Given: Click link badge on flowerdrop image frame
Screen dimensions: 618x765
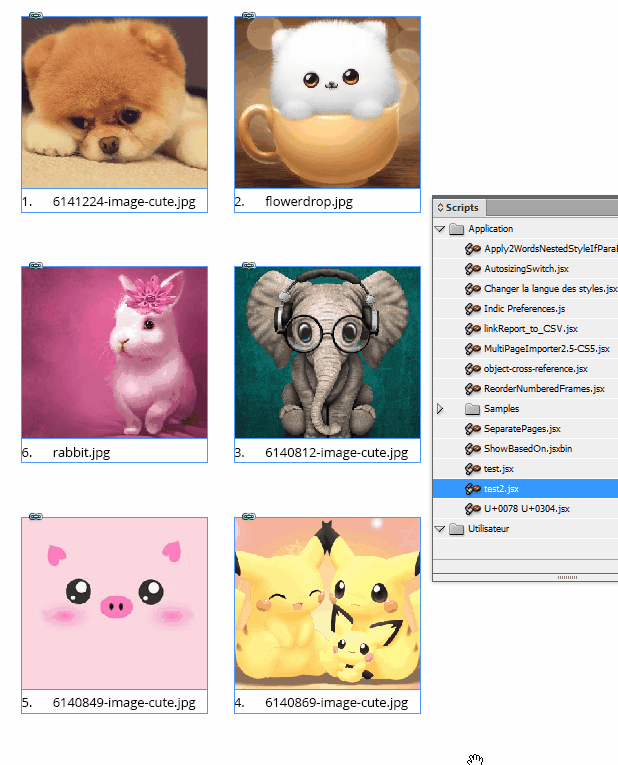Looking at the screenshot, I should pos(249,16).
